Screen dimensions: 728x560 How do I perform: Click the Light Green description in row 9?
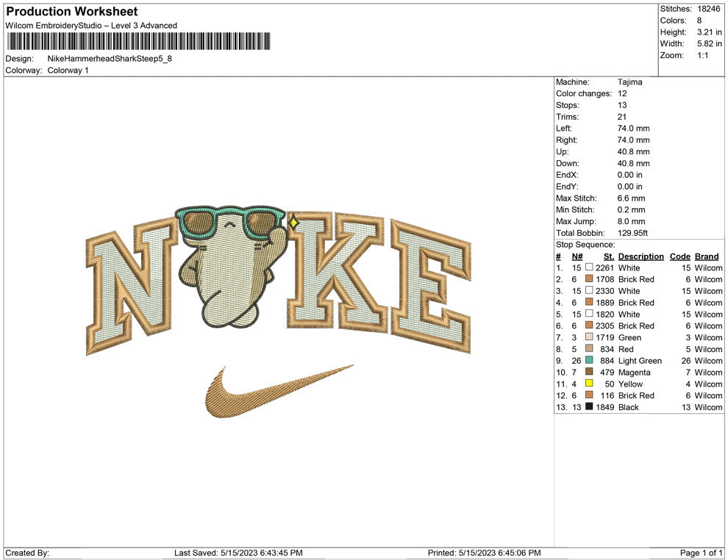tap(640, 361)
